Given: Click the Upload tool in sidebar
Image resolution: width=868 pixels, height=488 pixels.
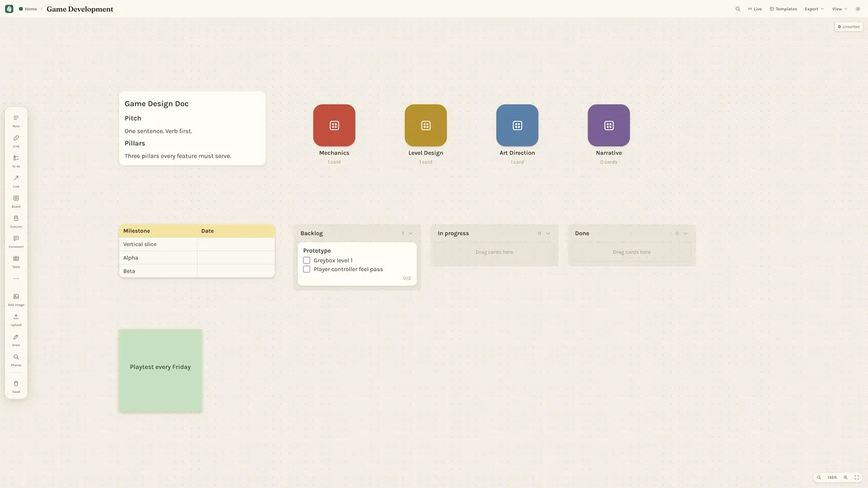Looking at the screenshot, I should point(16,319).
